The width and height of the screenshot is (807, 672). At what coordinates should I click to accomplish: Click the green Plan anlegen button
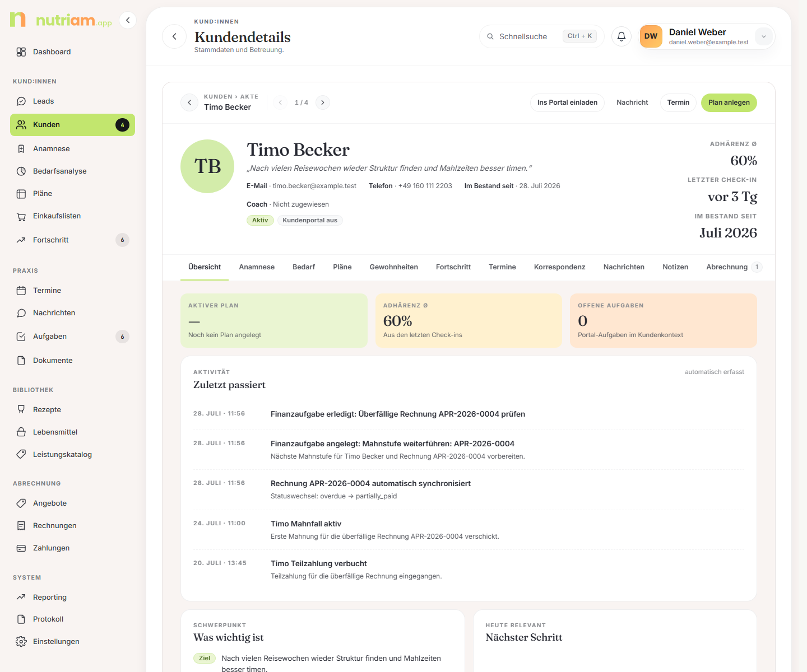click(x=729, y=102)
